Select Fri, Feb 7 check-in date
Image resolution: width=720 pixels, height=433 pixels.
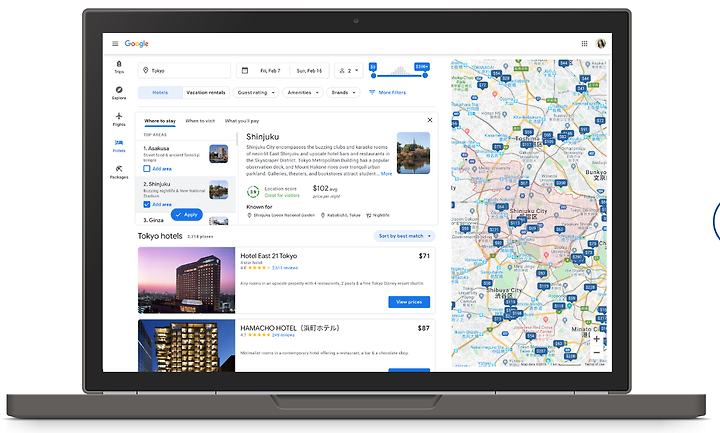(x=270, y=71)
